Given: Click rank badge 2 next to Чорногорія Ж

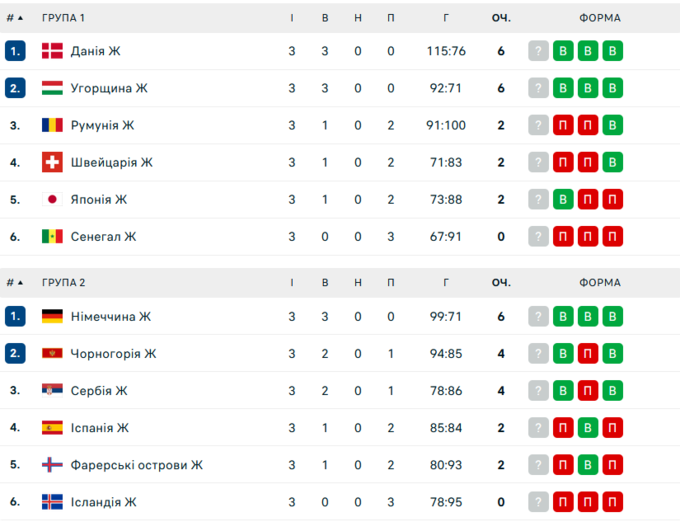Looking at the screenshot, I should coord(15,353).
